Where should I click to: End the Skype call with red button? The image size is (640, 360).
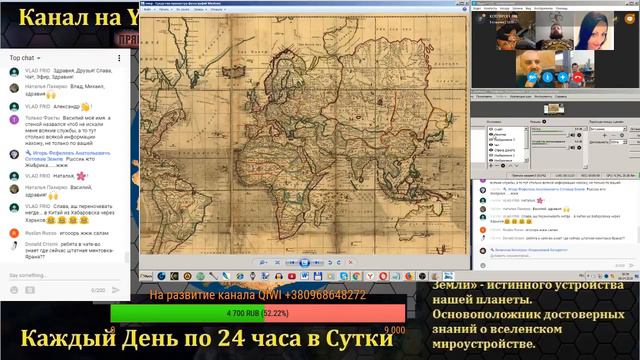(578, 77)
